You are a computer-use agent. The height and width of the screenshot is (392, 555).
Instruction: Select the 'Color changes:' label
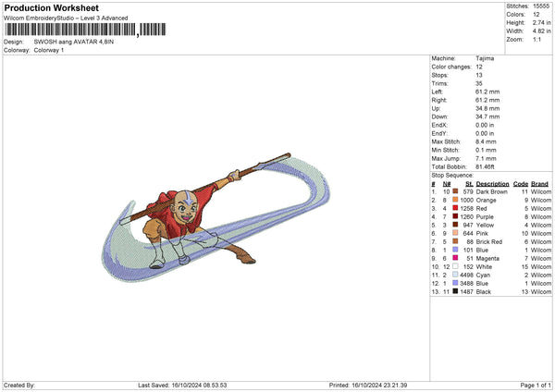click(451, 67)
